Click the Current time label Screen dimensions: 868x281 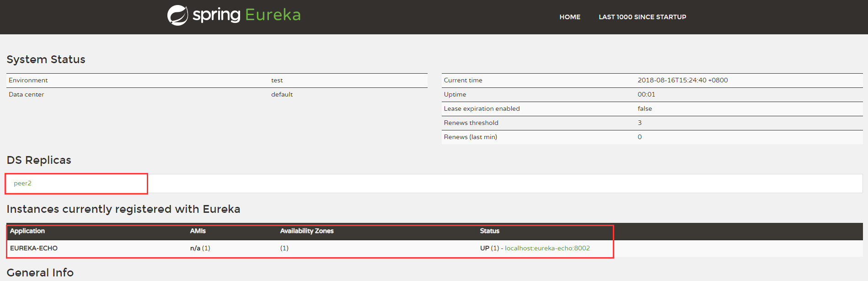tap(463, 80)
